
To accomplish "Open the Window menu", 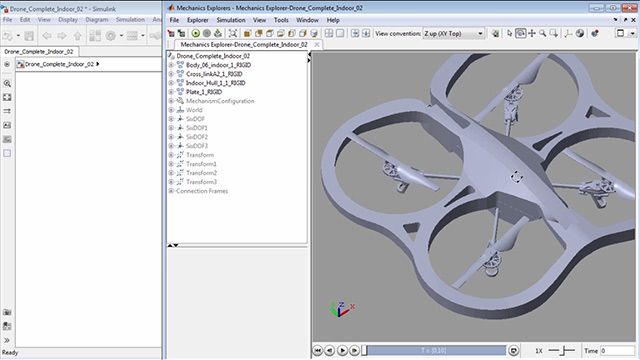I will coord(307,20).
